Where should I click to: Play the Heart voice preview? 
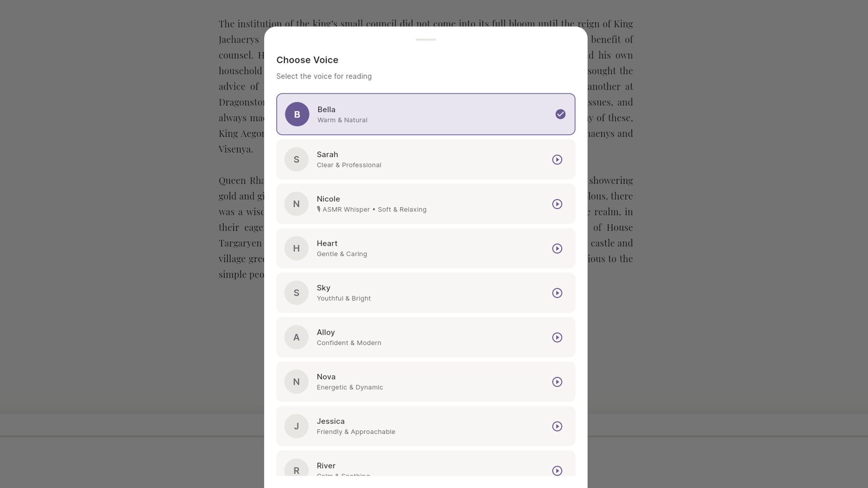(557, 248)
